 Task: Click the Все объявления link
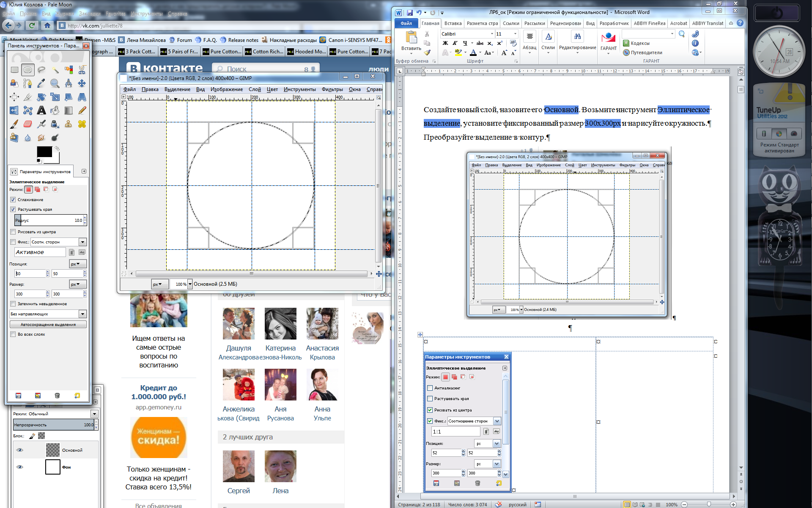click(159, 505)
